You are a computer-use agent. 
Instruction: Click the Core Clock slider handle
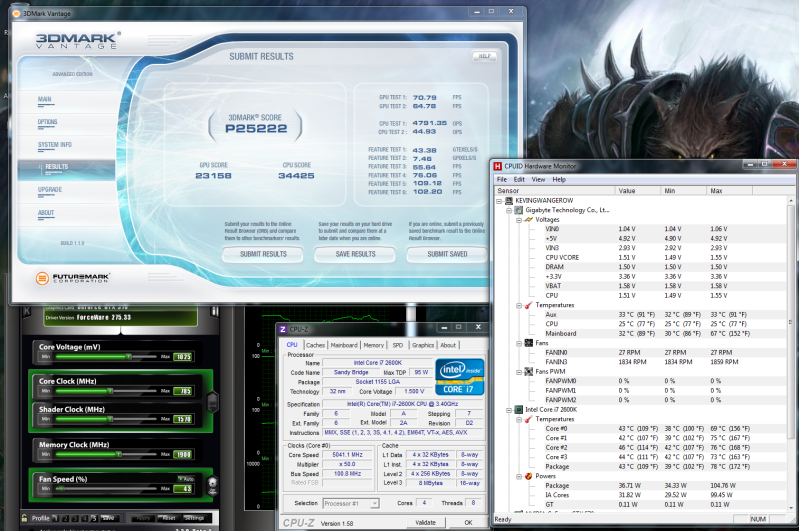pos(110,391)
